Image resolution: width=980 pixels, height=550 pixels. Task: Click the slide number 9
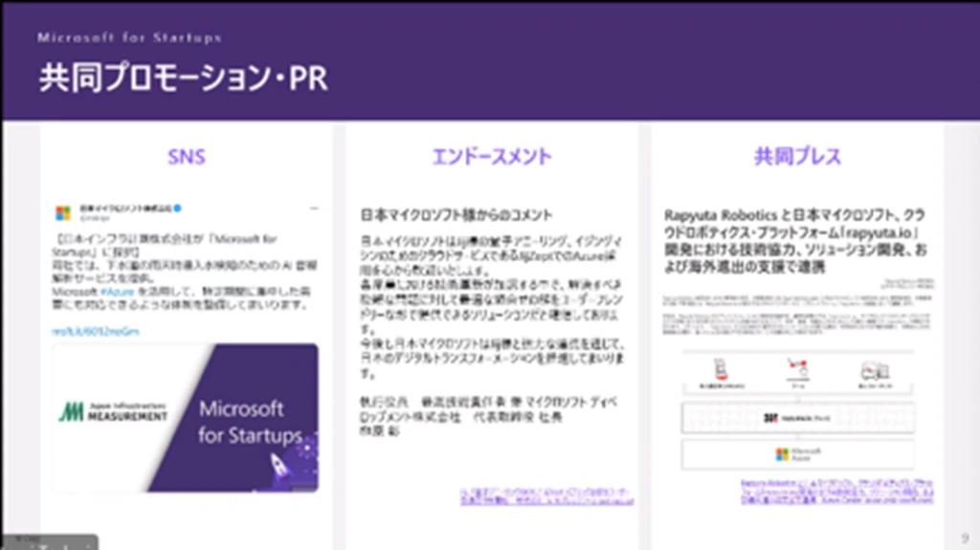pos(965,539)
